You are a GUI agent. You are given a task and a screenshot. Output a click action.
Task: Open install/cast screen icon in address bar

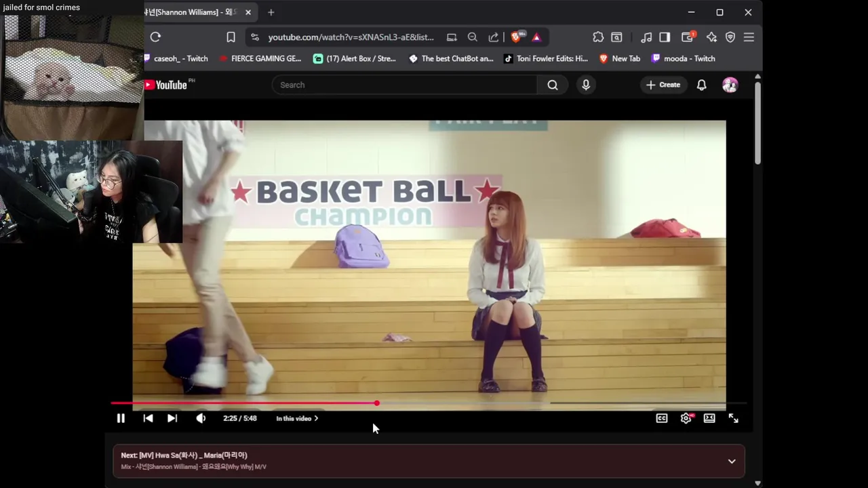452,37
